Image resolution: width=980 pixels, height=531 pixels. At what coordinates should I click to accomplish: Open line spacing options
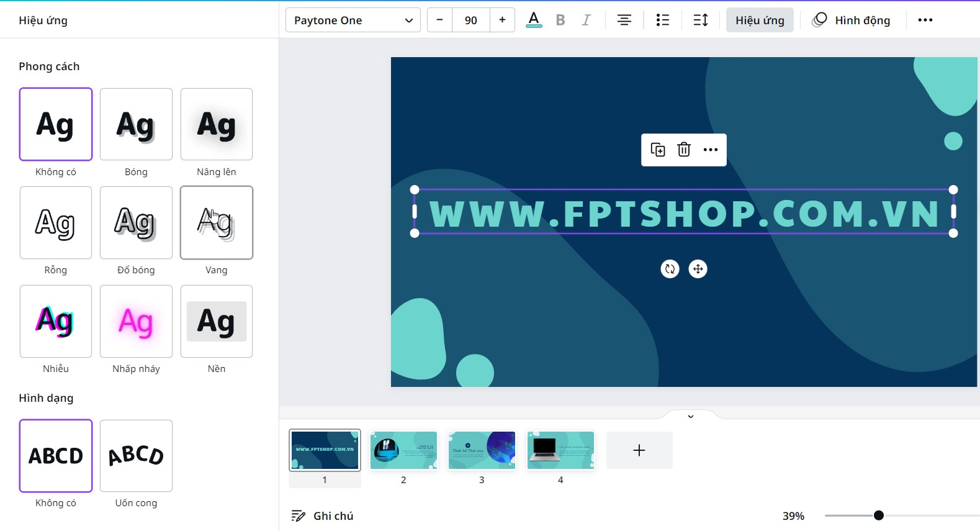click(701, 20)
